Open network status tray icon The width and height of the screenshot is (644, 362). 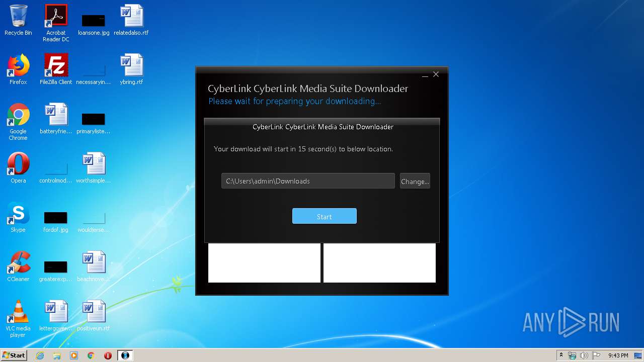click(572, 355)
